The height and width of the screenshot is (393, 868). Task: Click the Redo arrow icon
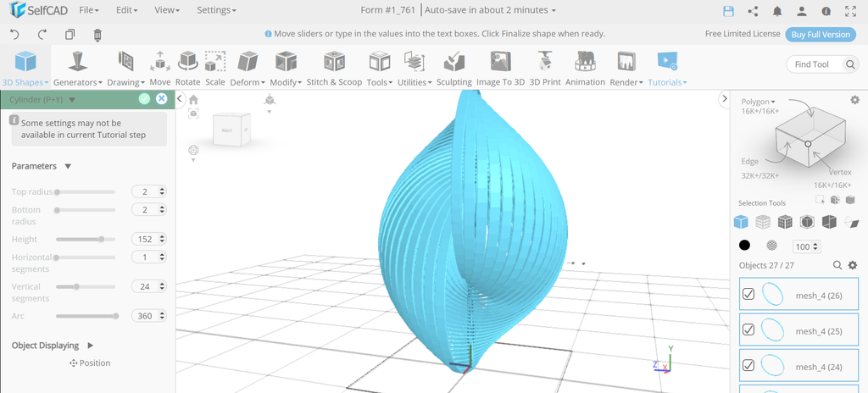[x=42, y=35]
